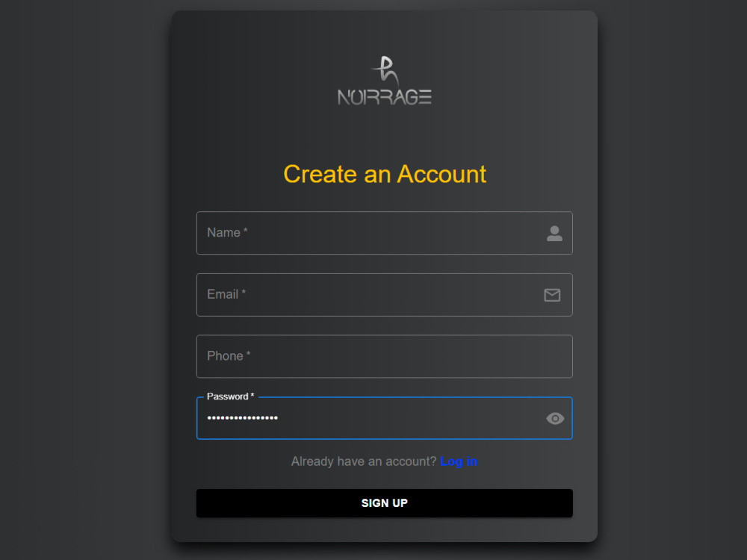Open the Log in link
Viewport: 747px width, 560px height.
pos(459,461)
